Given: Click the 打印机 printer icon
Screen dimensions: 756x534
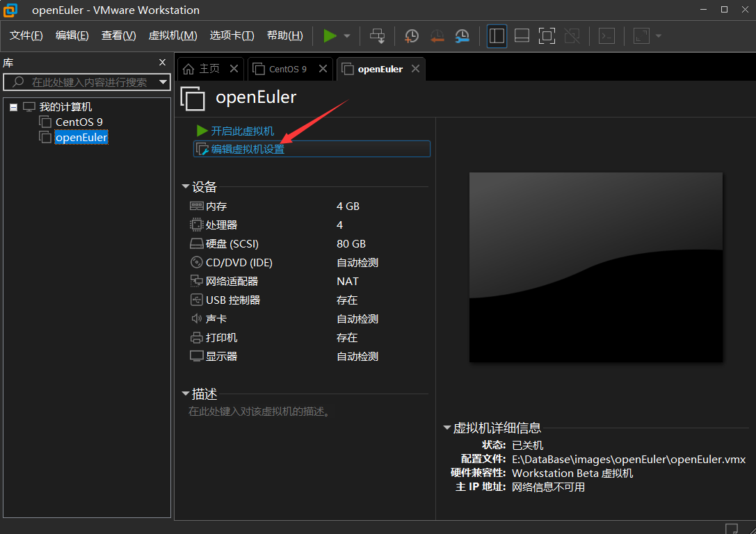Looking at the screenshot, I should click(197, 337).
